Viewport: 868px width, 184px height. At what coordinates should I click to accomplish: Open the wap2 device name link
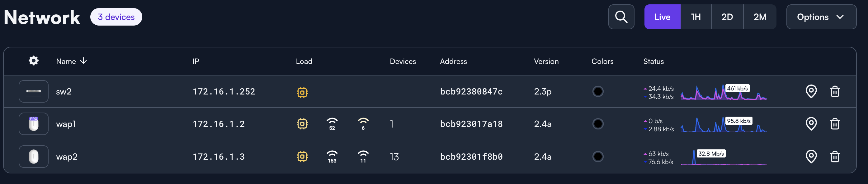click(x=67, y=157)
